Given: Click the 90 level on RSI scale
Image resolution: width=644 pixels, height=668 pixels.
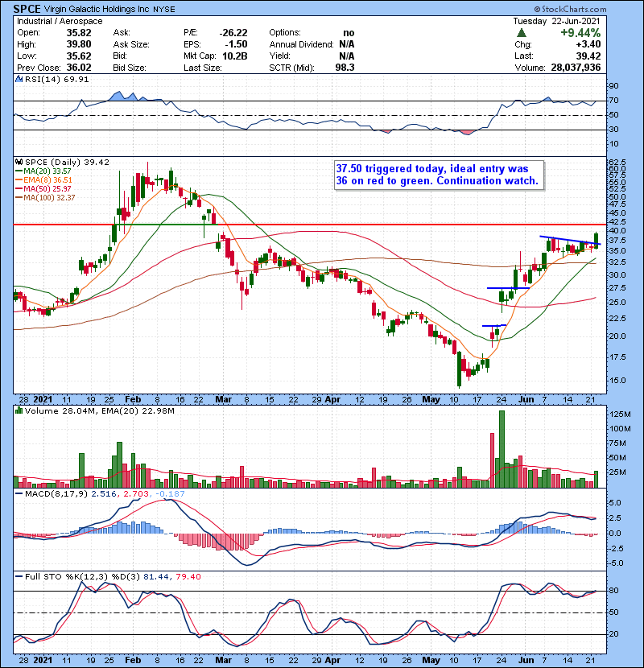Looking at the screenshot, I should click(613, 86).
